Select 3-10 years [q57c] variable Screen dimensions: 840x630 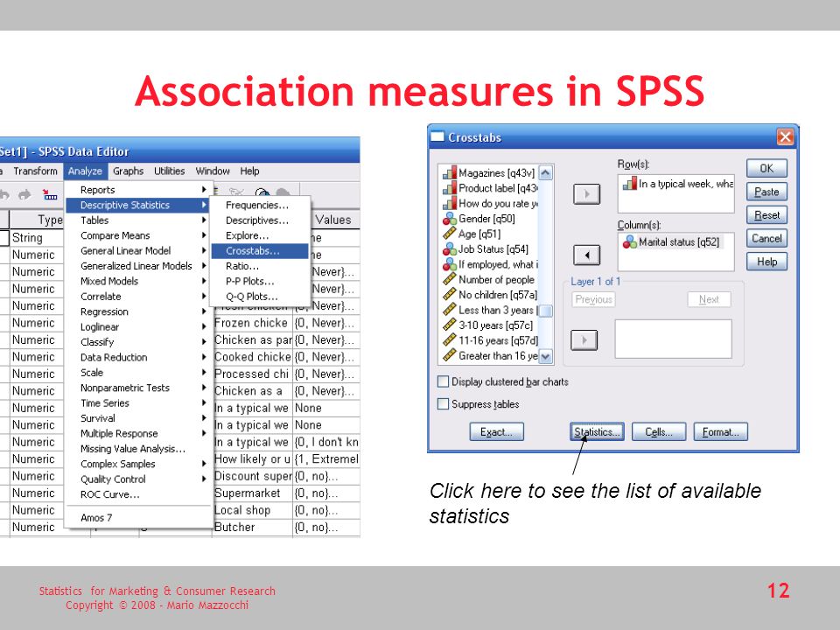coord(488,325)
